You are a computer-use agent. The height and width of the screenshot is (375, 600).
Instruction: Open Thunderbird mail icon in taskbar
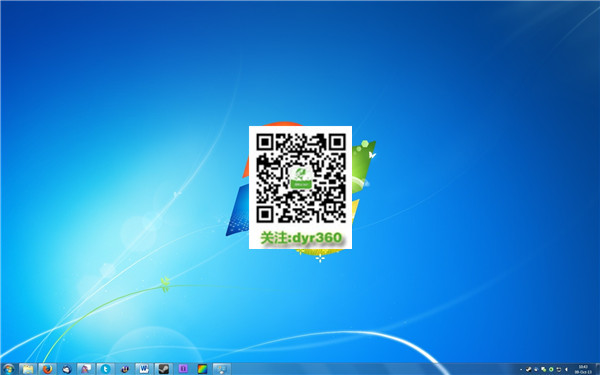pyautogui.click(x=67, y=369)
